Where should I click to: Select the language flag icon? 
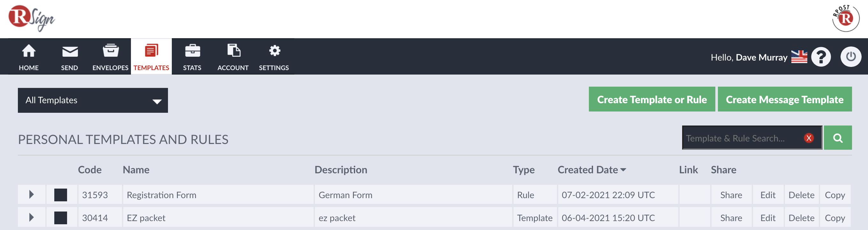799,56
